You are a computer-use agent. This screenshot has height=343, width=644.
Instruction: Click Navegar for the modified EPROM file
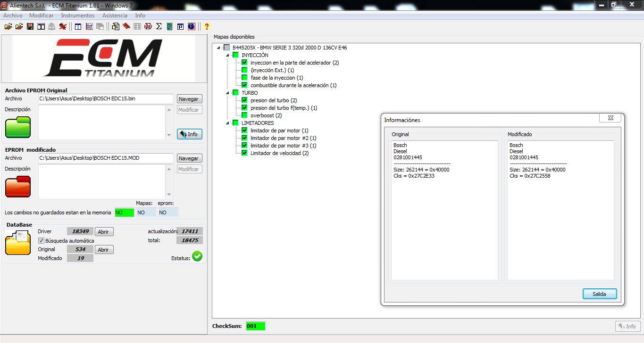(189, 158)
